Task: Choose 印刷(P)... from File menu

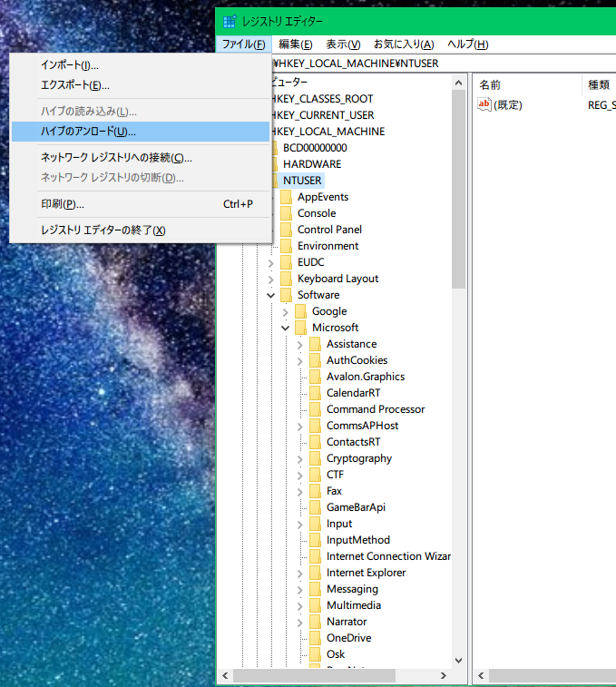Action: point(141,204)
